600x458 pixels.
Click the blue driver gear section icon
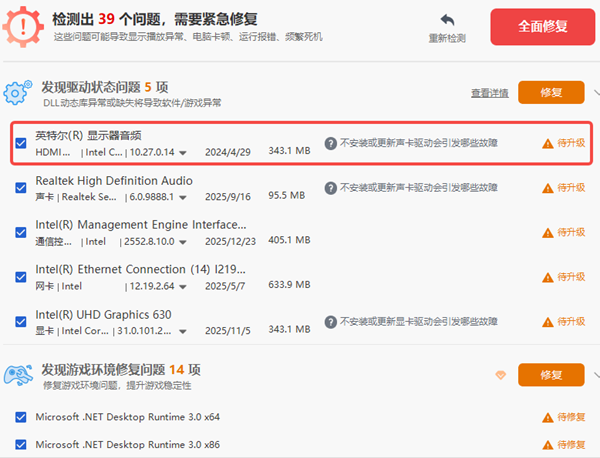[x=19, y=93]
